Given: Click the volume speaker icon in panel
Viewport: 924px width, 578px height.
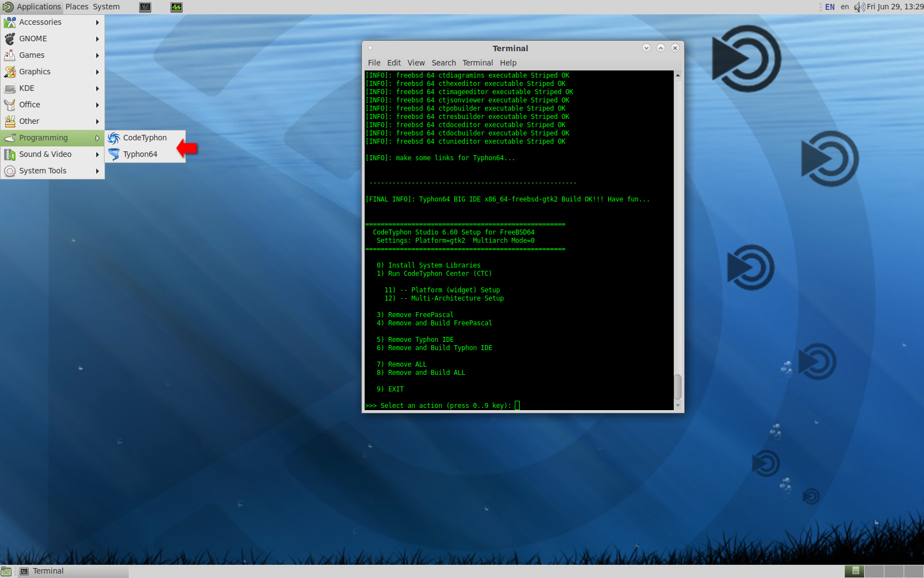Looking at the screenshot, I should click(x=859, y=7).
